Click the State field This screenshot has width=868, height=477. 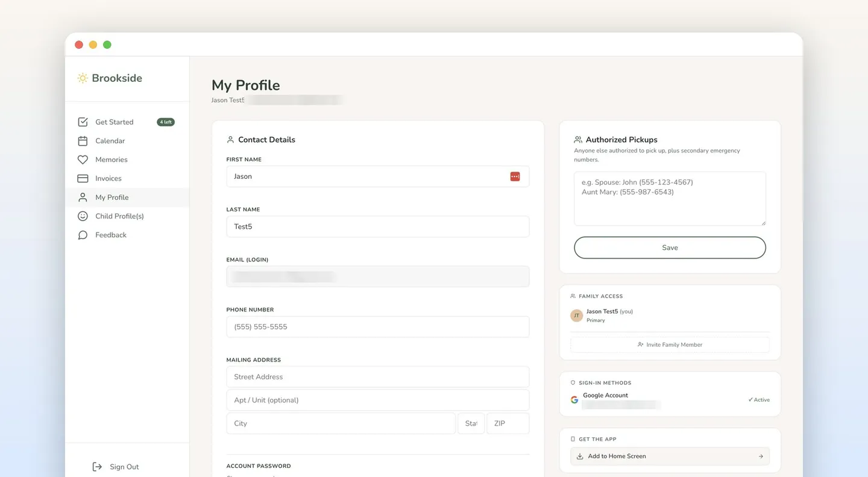[x=471, y=423]
